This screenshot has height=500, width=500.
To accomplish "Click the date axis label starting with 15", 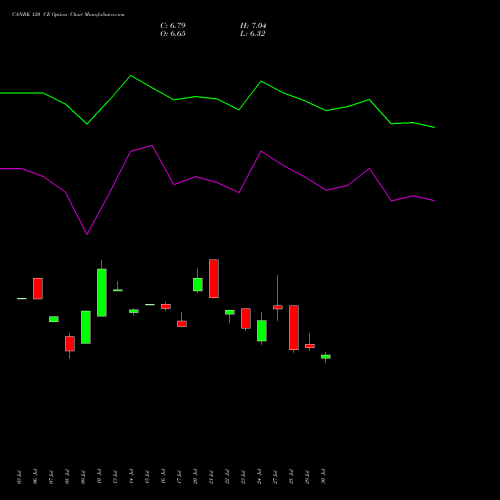I will (147, 477).
